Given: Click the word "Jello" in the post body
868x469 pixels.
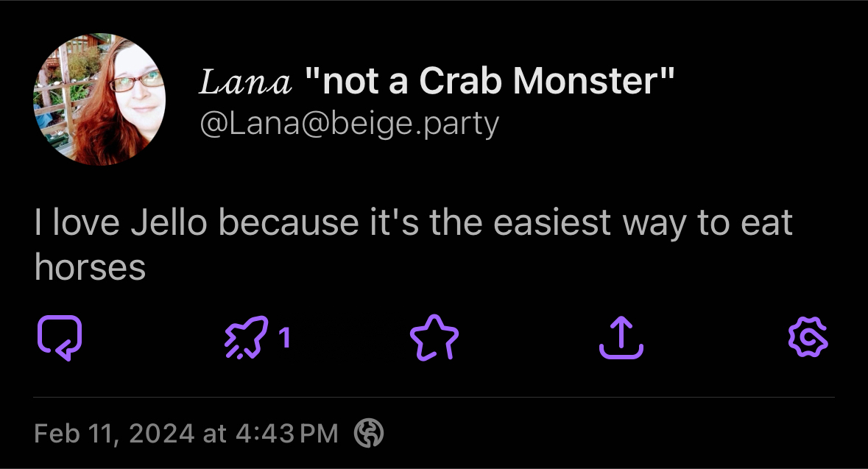Looking at the screenshot, I should pos(169,223).
